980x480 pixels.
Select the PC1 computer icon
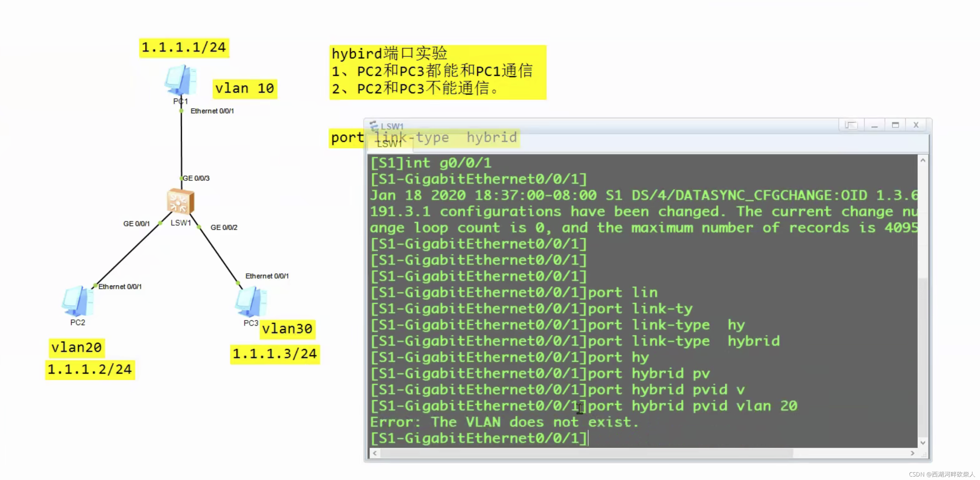pos(181,80)
